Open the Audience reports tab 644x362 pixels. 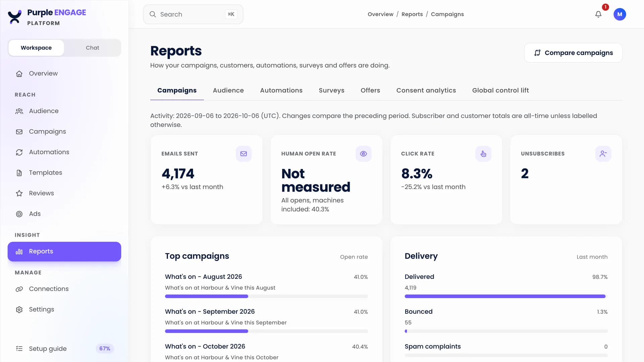pos(228,90)
